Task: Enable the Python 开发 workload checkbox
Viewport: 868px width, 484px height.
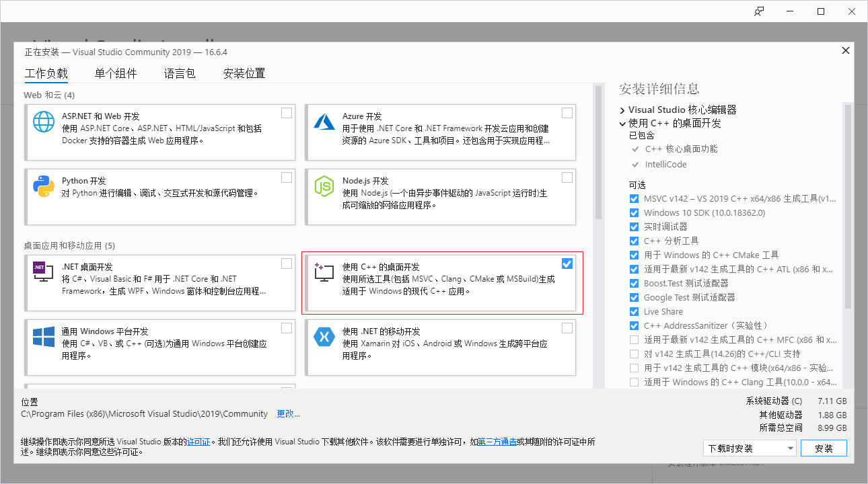Action: (x=287, y=177)
